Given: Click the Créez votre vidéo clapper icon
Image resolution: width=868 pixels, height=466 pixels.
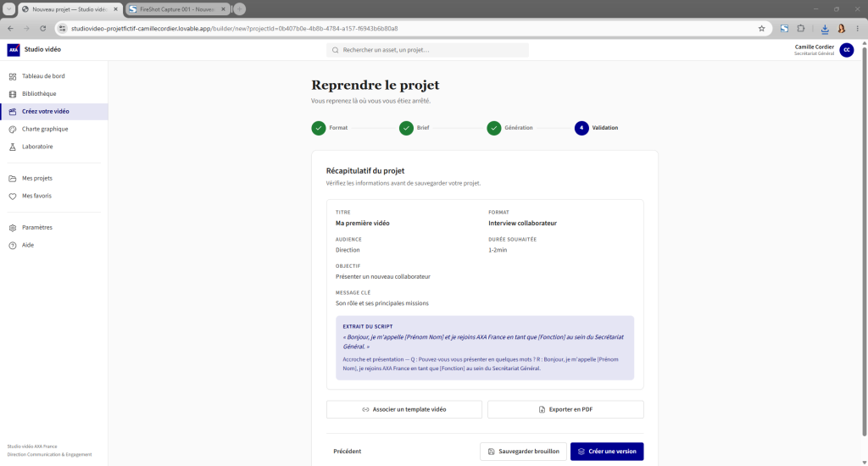Looking at the screenshot, I should [13, 112].
